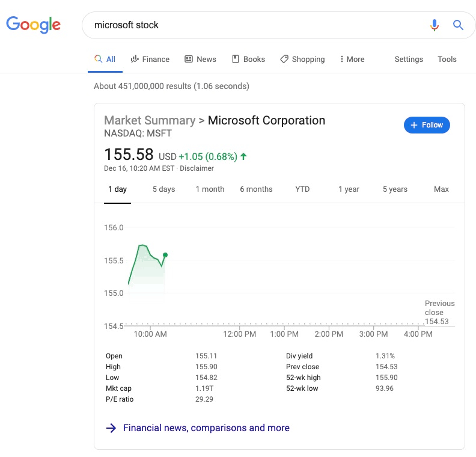Click the blue magnifying glass search icon
The height and width of the screenshot is (457, 476).
coord(458,25)
